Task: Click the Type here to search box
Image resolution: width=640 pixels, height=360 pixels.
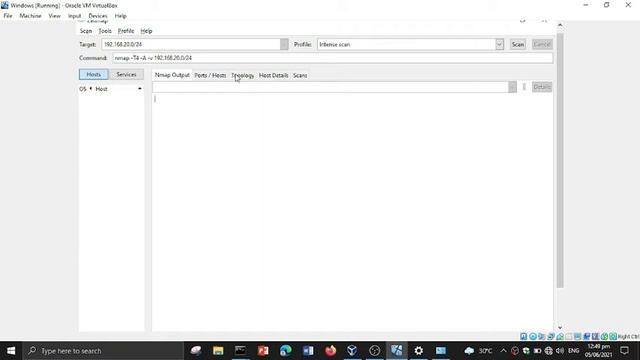Action: 103,351
